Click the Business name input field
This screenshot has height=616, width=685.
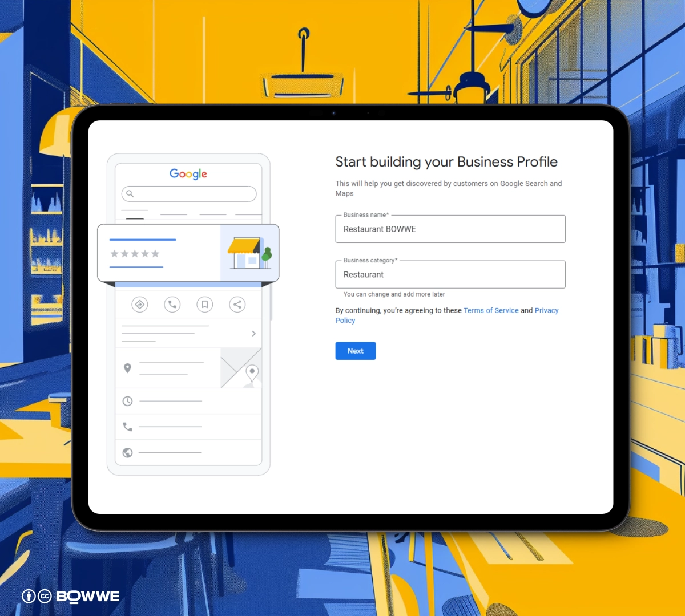coord(450,229)
